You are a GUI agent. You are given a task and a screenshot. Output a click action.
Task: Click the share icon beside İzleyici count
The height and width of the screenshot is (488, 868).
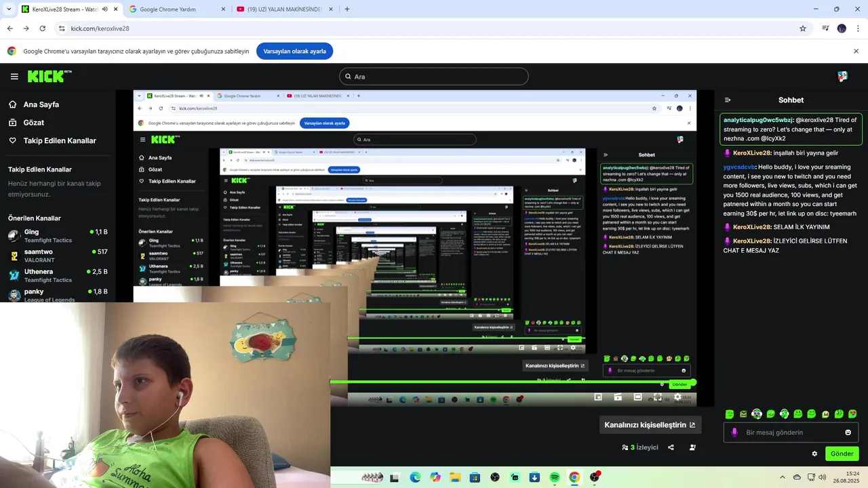pyautogui.click(x=671, y=447)
